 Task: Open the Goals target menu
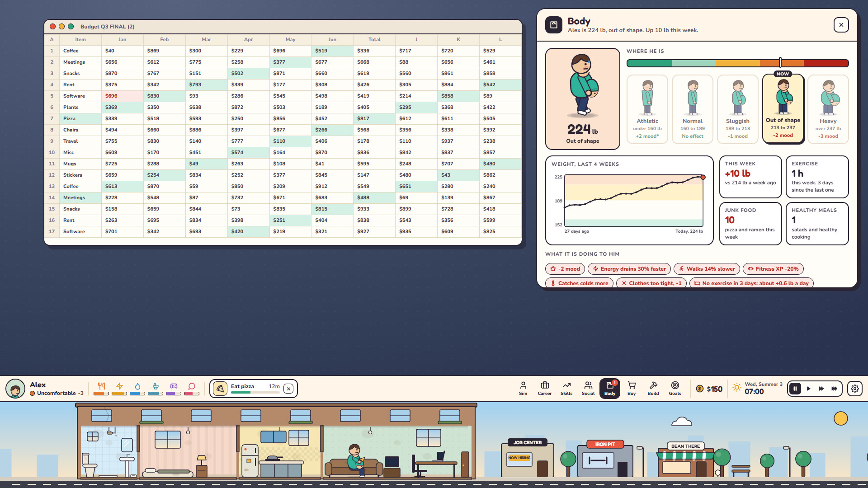pos(675,389)
